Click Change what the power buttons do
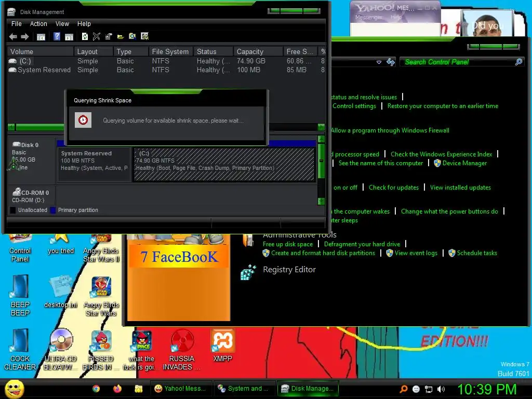This screenshot has height=399, width=532. (449, 211)
